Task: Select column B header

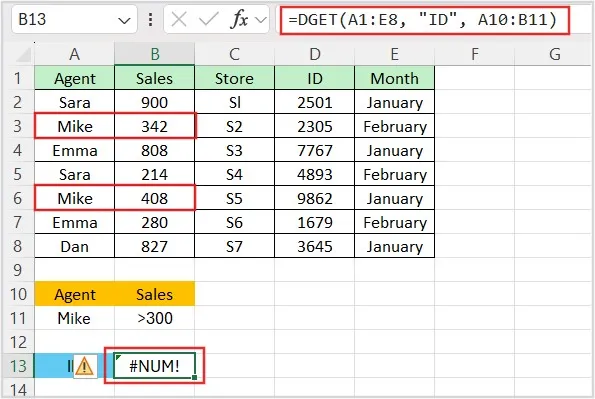Action: [154, 54]
